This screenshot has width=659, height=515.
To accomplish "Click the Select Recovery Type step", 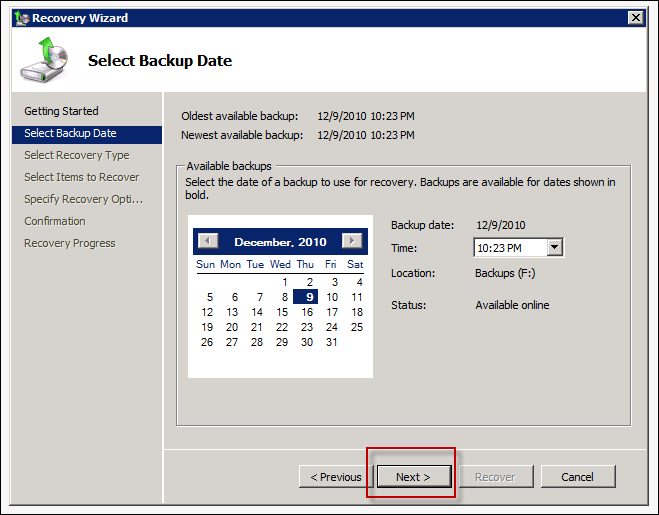I will 76,155.
